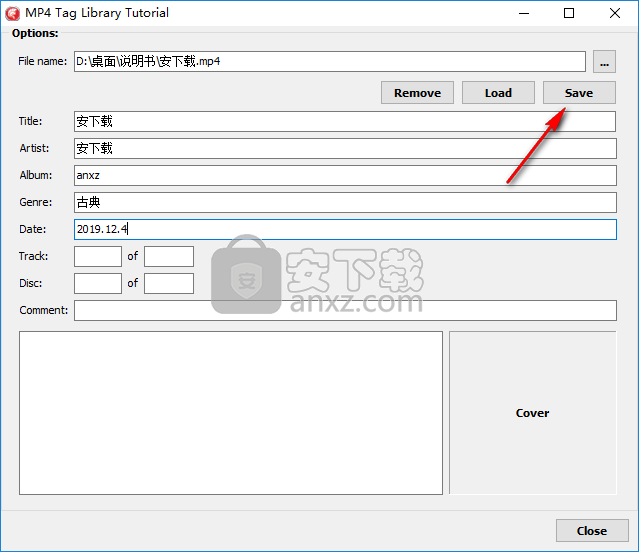Click the File name path field
Viewport: 639px width, 552px height.
[x=329, y=62]
